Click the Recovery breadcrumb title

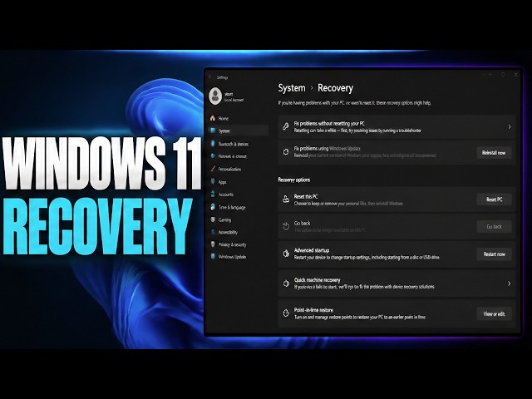[335, 88]
